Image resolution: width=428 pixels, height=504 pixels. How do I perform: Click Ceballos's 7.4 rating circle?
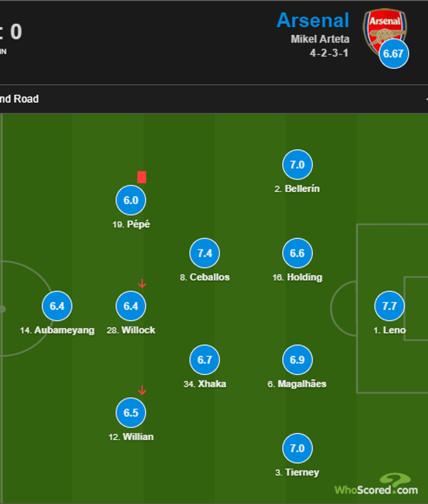(204, 253)
